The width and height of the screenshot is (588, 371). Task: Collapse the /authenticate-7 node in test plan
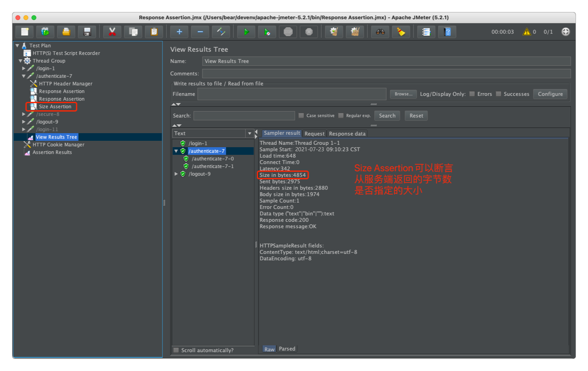[x=24, y=76]
